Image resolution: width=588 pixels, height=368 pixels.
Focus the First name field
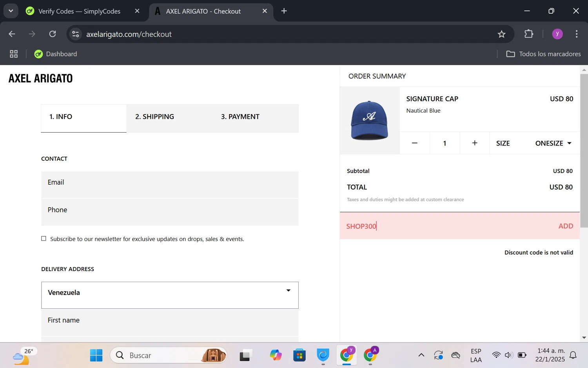[170, 323]
